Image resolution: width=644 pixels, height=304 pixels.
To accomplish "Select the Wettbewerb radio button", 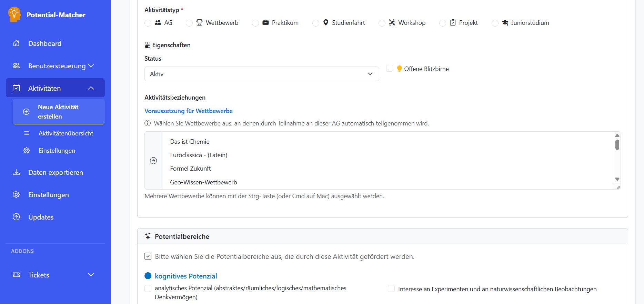I will tap(189, 23).
